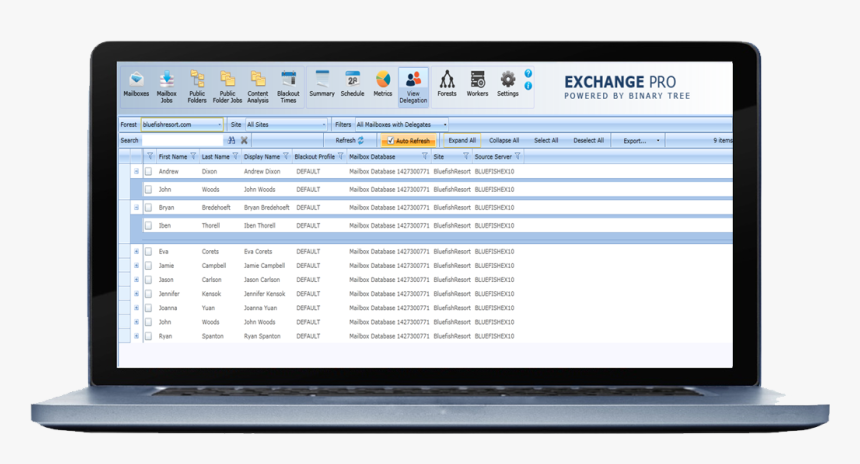860x464 pixels.
Task: Clear the search with the X icon
Action: (244, 140)
